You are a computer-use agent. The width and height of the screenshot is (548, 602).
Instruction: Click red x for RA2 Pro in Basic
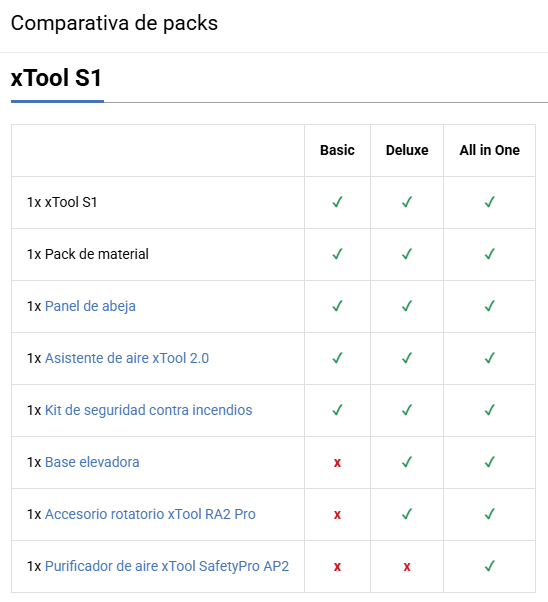click(337, 514)
